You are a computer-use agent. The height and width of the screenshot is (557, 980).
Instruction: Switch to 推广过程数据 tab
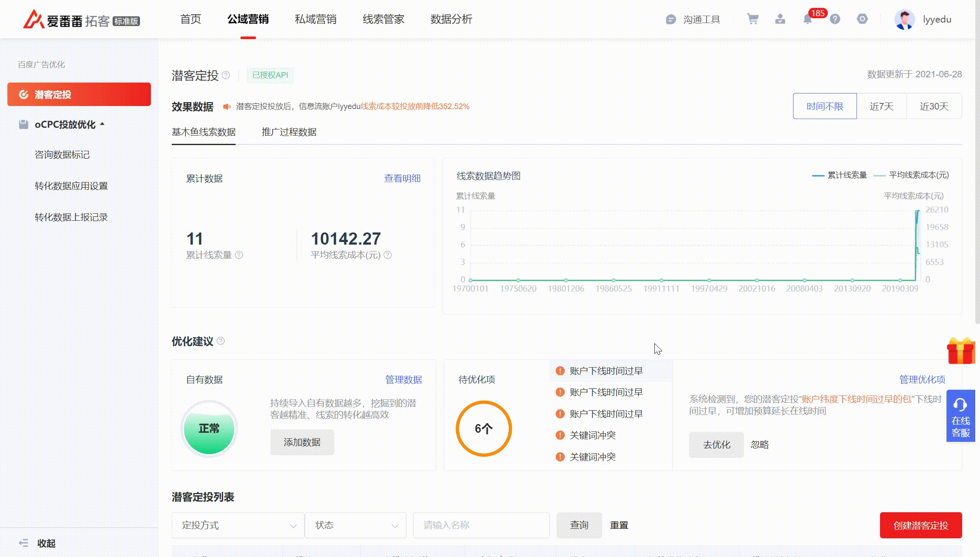(289, 132)
